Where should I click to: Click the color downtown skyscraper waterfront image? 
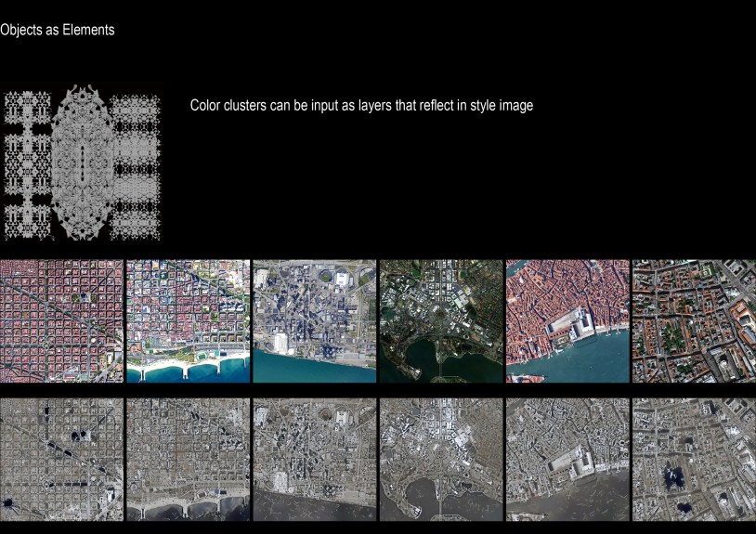314,320
